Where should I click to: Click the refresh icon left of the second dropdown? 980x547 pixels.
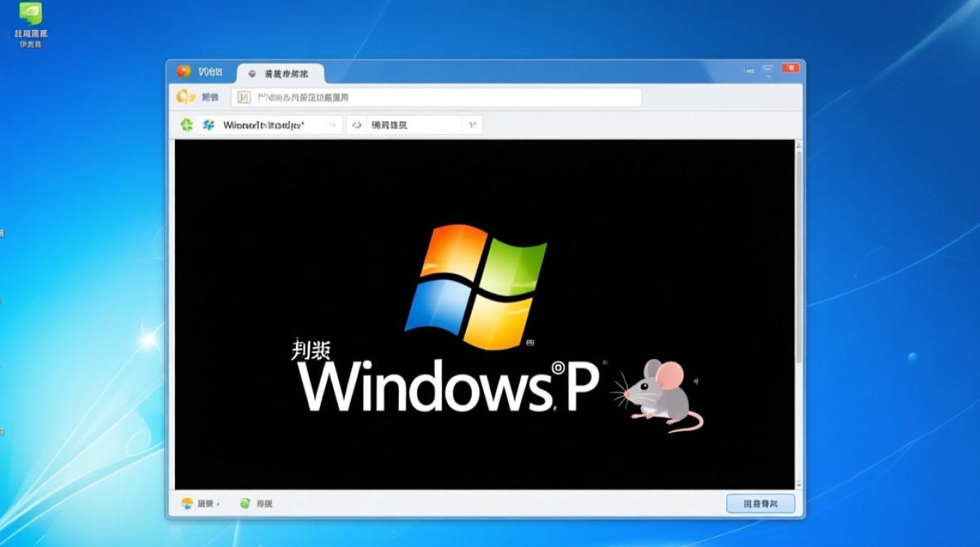pyautogui.click(x=357, y=124)
